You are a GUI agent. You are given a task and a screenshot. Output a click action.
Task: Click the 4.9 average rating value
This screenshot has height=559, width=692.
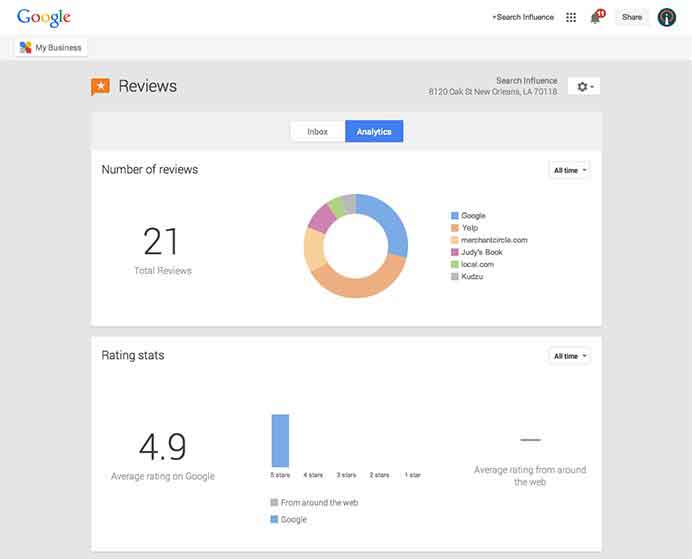point(162,446)
